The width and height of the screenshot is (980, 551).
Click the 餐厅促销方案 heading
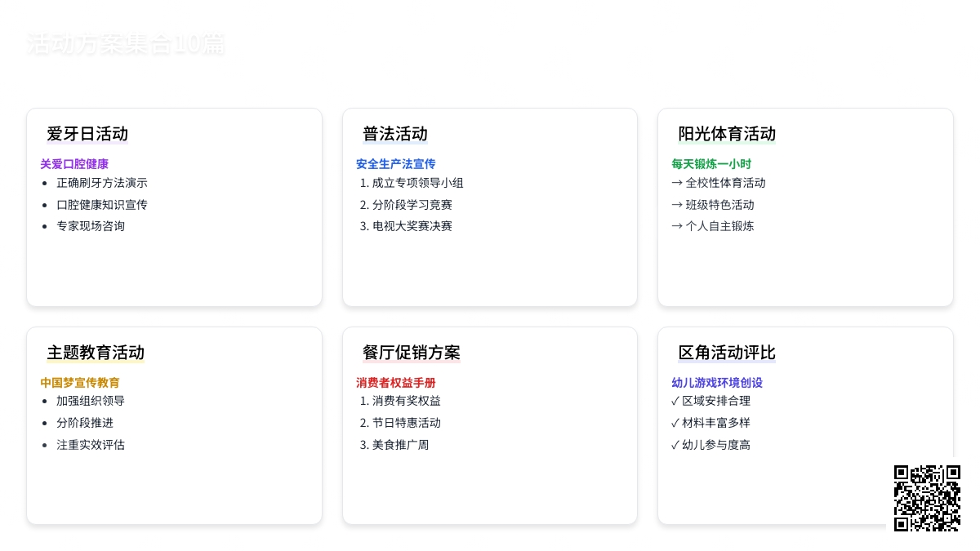412,353
